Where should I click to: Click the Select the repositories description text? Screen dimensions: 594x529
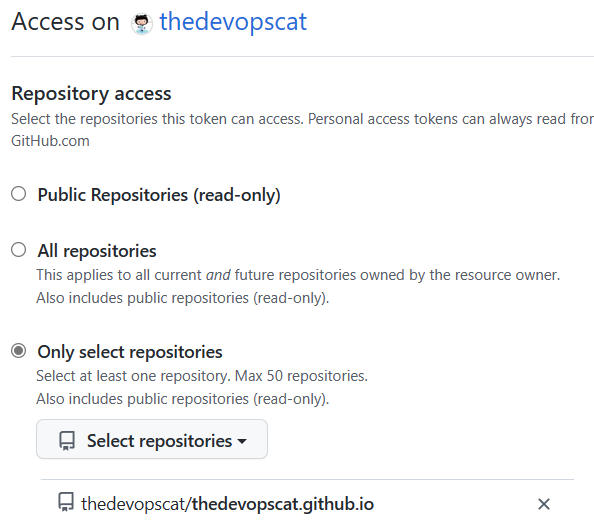click(302, 119)
